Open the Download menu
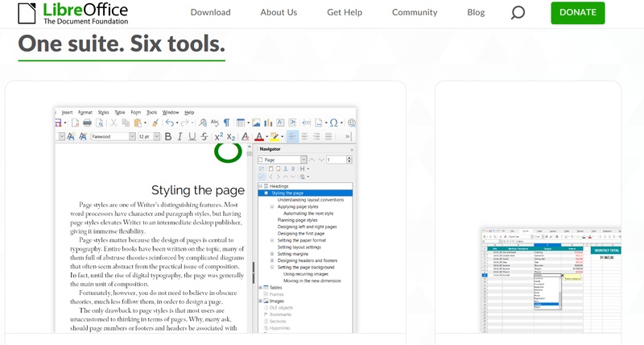This screenshot has height=345, width=644. (x=210, y=12)
